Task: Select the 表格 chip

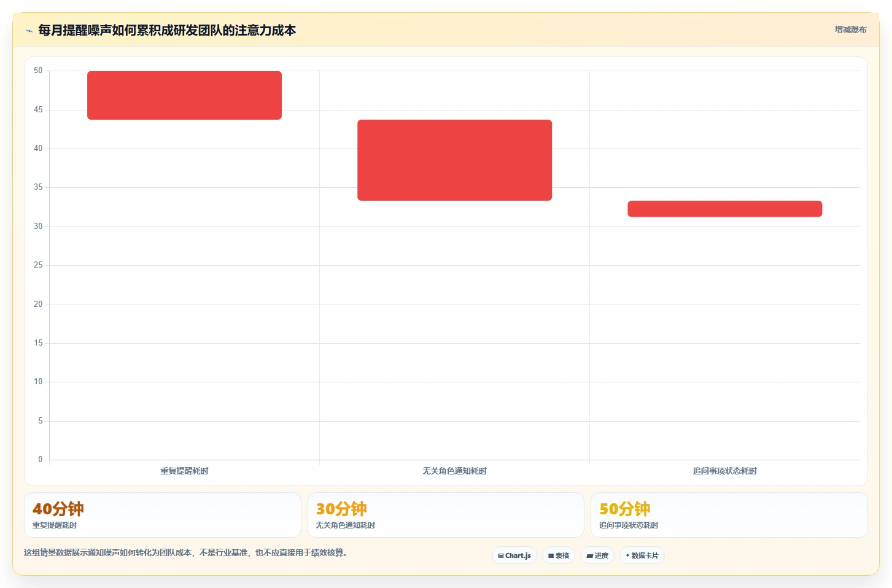Action: 559,555
